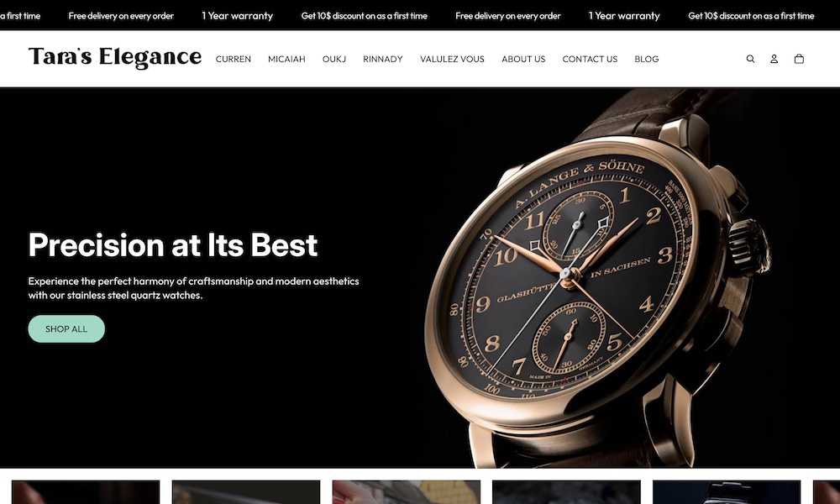Open the fifth product thumbnail below hero
Viewport: 840px width, 504px height.
(727, 492)
